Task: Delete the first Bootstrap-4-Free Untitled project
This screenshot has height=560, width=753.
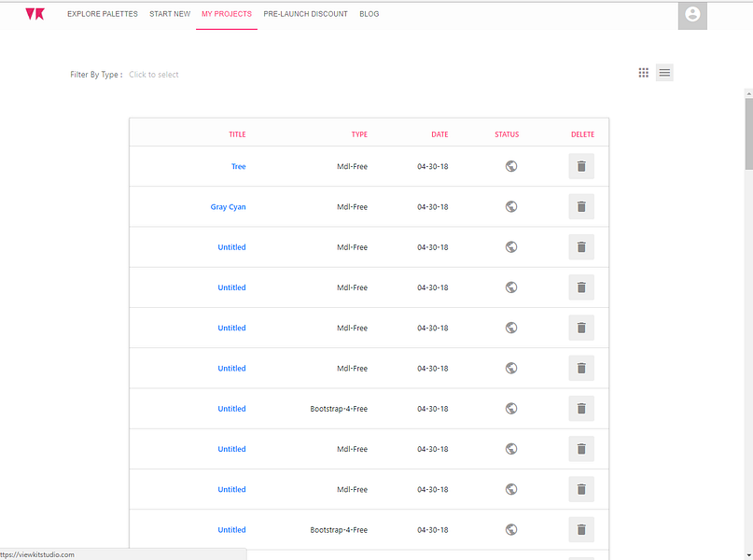Action: (x=581, y=408)
